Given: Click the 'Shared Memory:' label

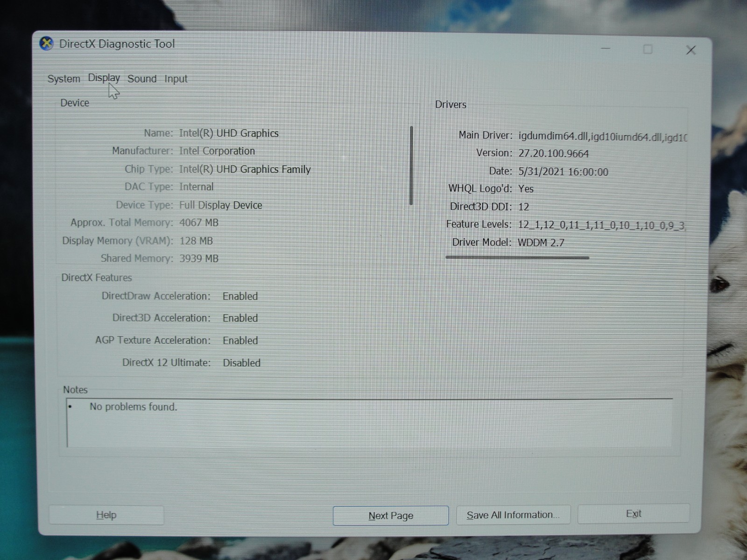Looking at the screenshot, I should point(137,259).
